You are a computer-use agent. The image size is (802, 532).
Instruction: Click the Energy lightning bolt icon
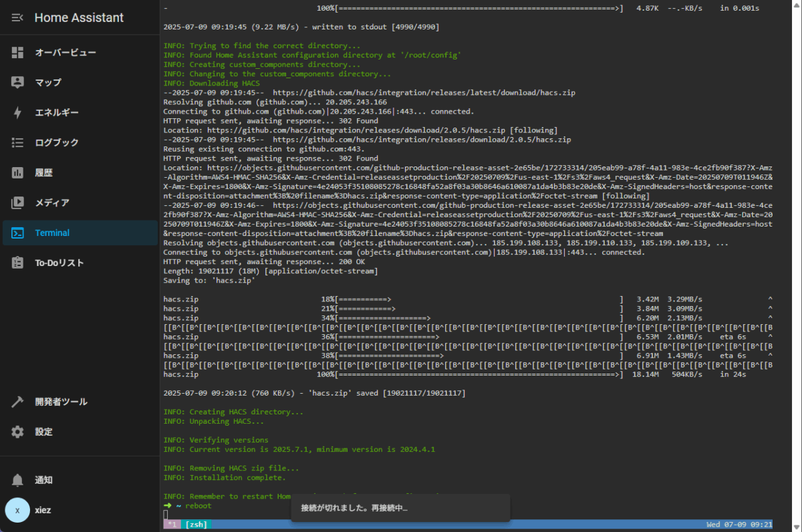pos(17,112)
